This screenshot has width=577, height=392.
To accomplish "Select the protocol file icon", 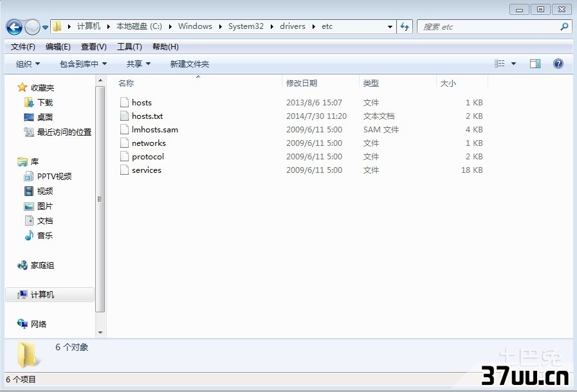I will point(124,156).
